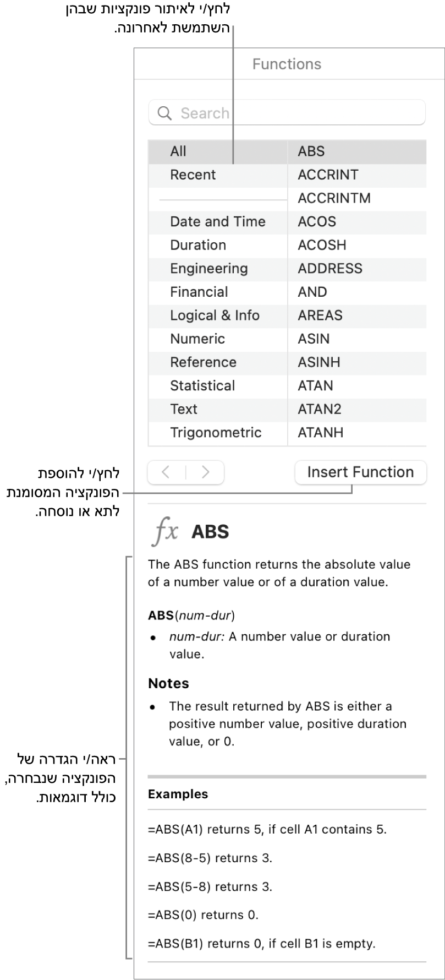Select the ADDRESS function
The height and width of the screenshot is (980, 445).
click(330, 269)
